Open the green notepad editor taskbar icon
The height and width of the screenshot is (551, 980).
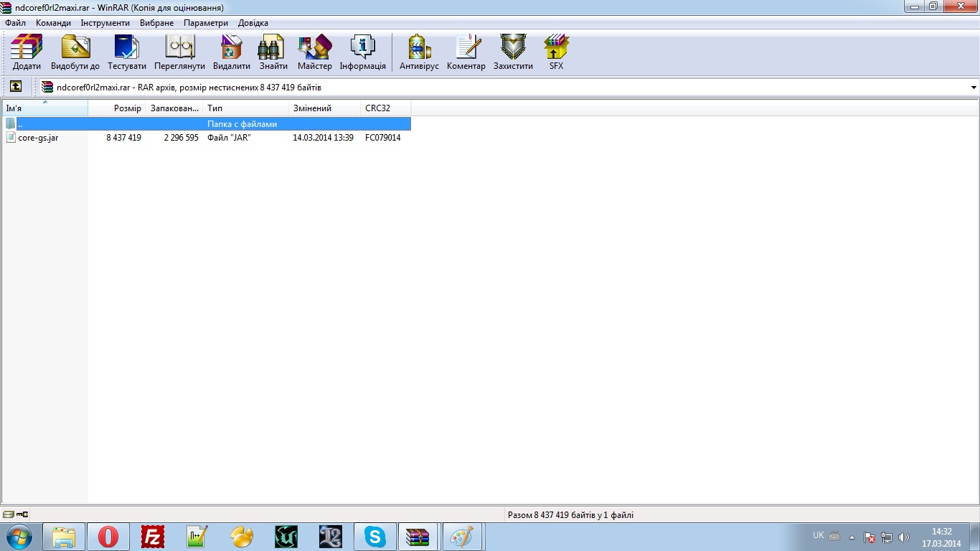pos(197,537)
